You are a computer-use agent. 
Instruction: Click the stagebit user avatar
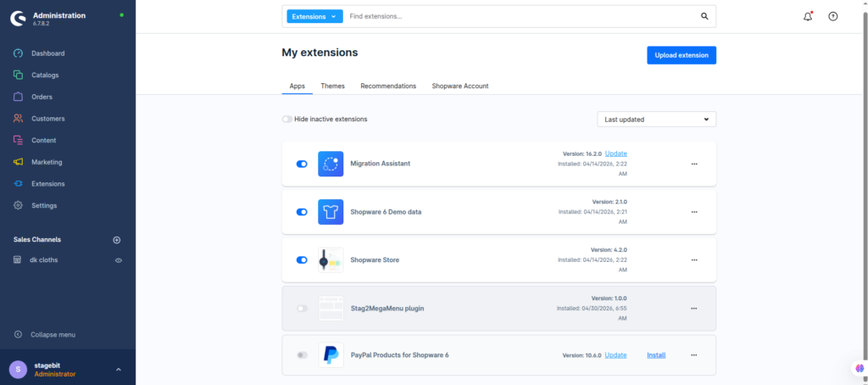coord(19,370)
